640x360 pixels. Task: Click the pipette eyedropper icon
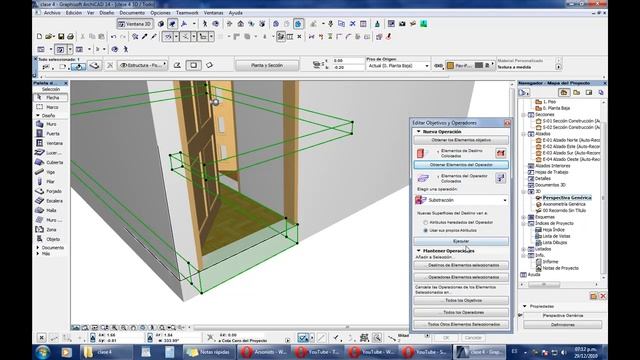point(144,36)
